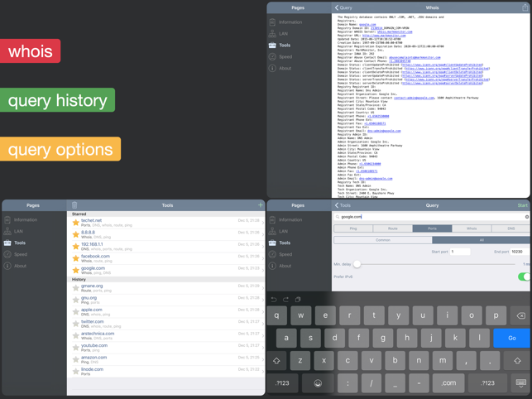Screen dimensions: 532x399
Task: Toggle the Prefer IPv6 switch
Action: 525,276
